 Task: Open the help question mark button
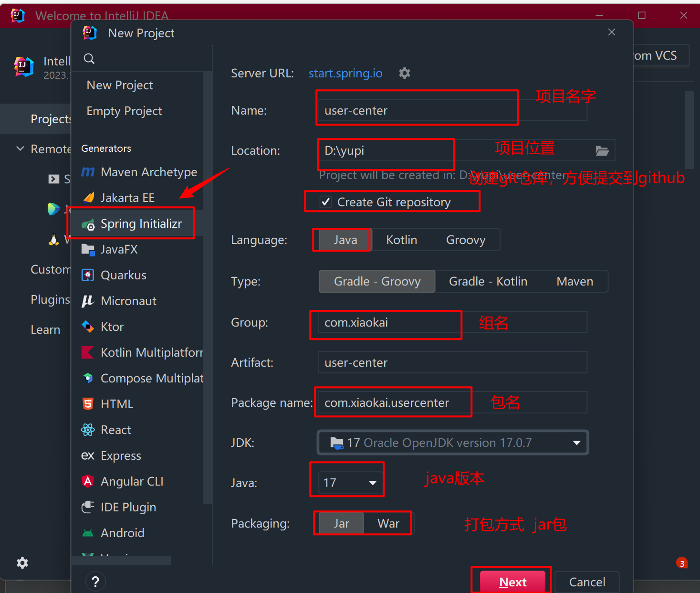(95, 581)
